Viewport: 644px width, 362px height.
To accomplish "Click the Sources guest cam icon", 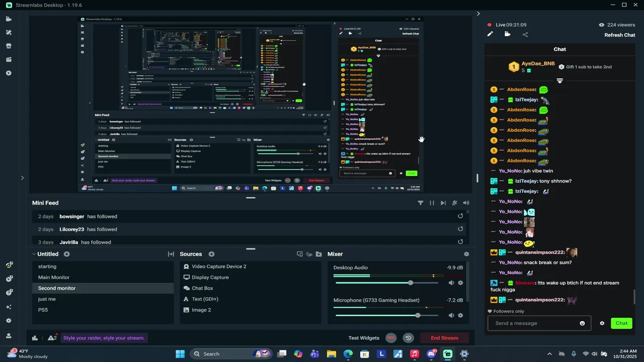I will 309,254.
